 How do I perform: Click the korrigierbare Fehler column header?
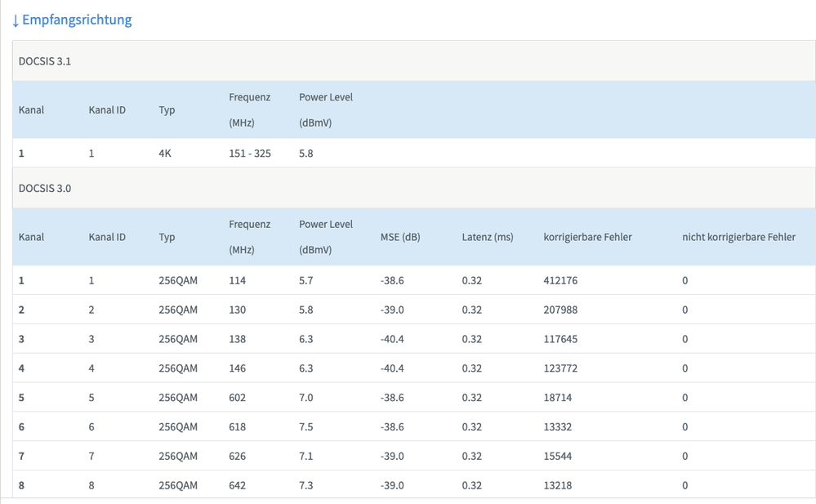[587, 237]
